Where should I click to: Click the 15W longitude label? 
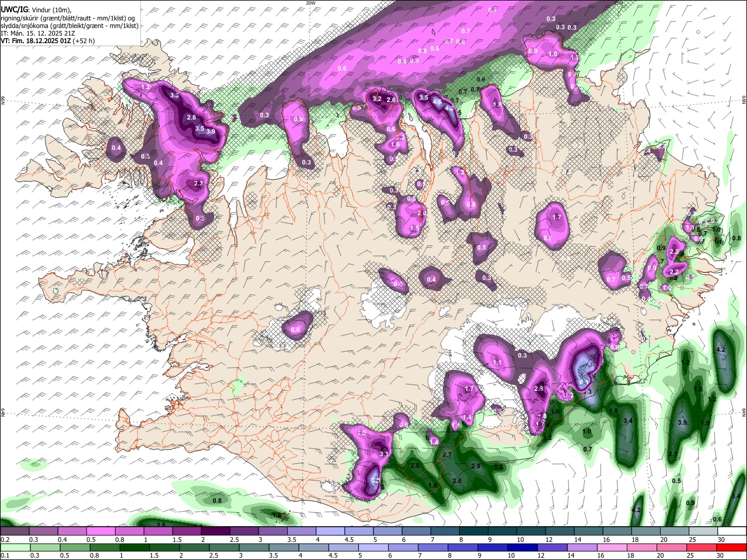point(618,3)
